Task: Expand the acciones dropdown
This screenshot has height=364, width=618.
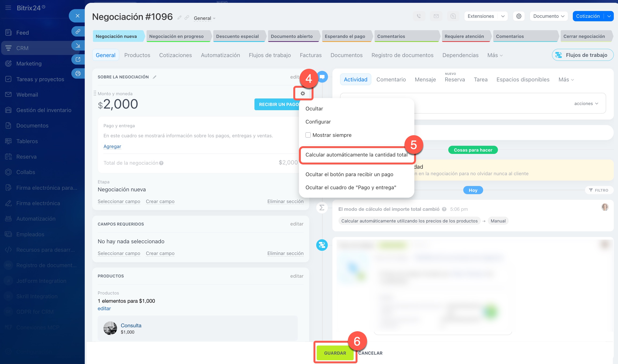Action: pyautogui.click(x=586, y=103)
